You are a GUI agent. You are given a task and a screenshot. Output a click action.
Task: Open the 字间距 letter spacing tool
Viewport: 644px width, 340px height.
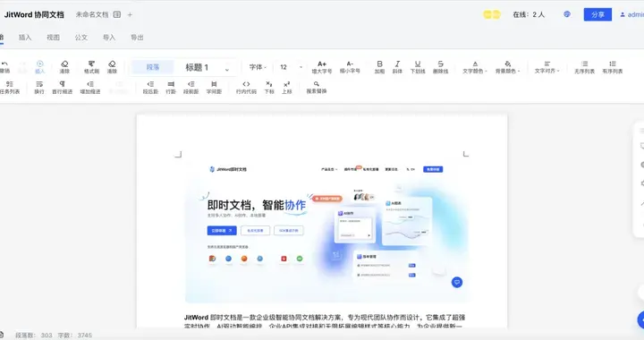pyautogui.click(x=214, y=88)
